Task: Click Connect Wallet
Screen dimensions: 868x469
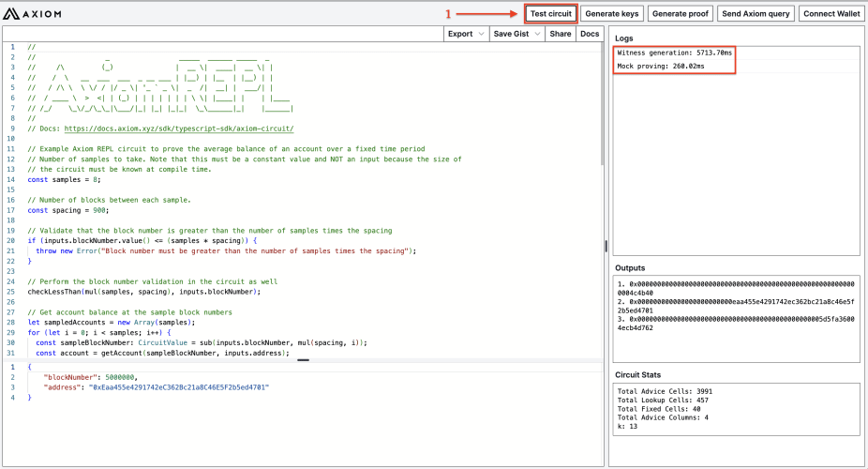Action: click(x=831, y=14)
